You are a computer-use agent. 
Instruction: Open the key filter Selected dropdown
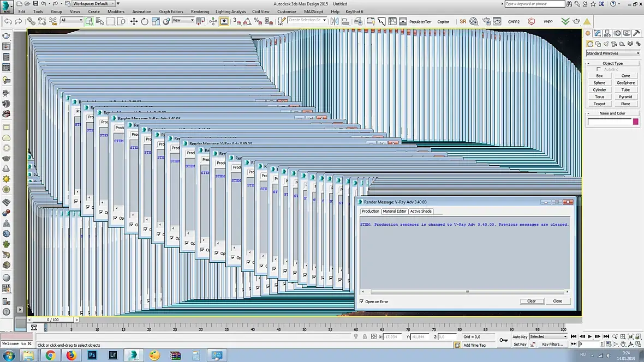coord(548,336)
